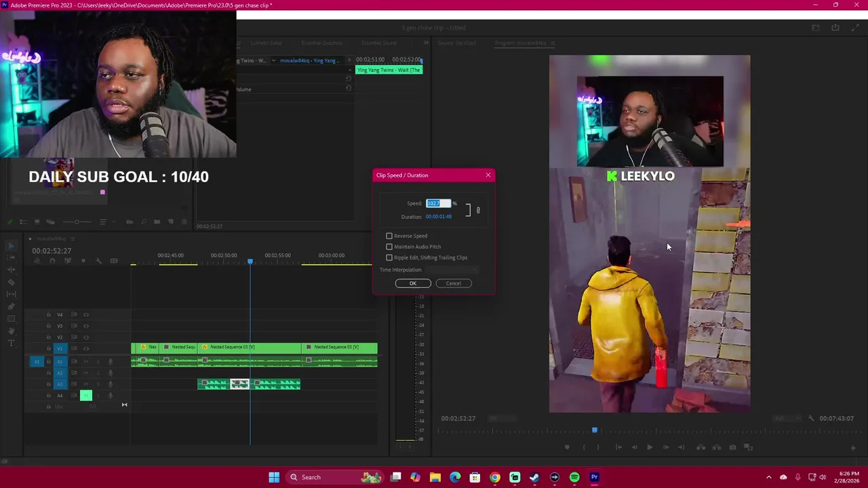This screenshot has height=488, width=868.
Task: Close the Clip Speed / Duration dialog
Action: click(x=488, y=176)
